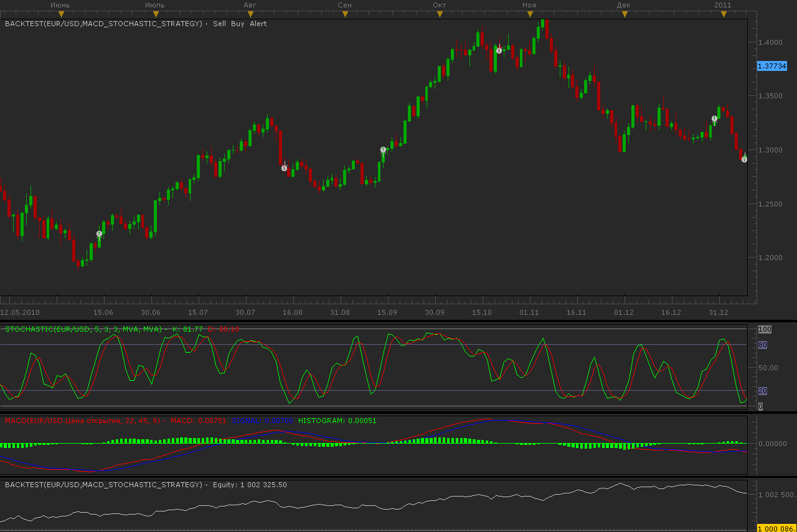
Task: Click the stochastic D value in red
Action: [224, 329]
